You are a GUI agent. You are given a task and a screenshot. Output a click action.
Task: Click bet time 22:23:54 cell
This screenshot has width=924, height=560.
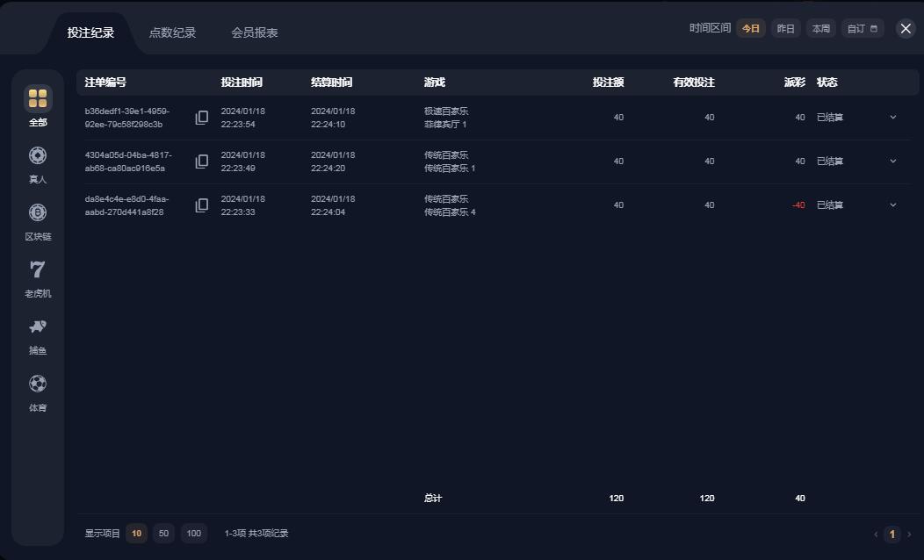tap(242, 118)
